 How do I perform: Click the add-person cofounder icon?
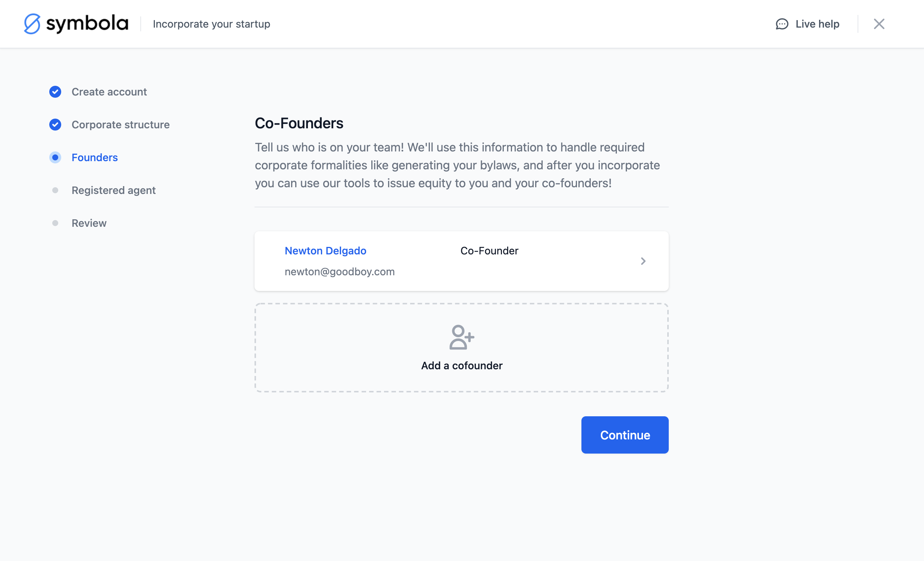point(461,337)
